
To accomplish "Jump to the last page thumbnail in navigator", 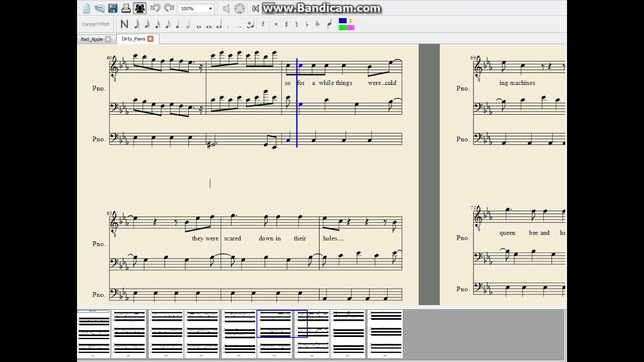I will coord(385,334).
